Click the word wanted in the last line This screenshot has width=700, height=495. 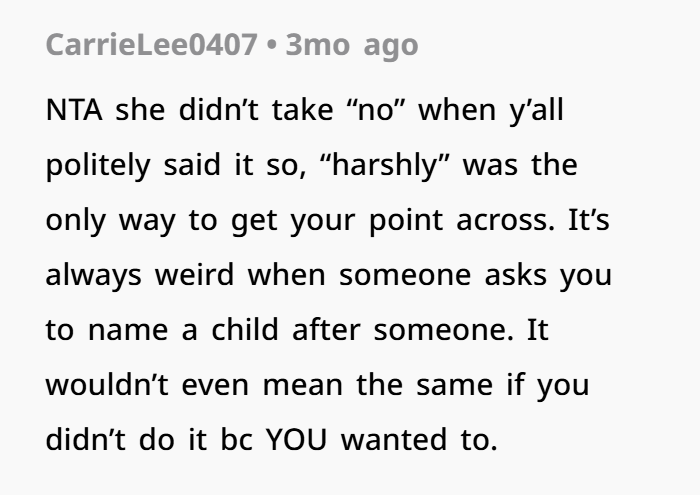click(x=394, y=439)
